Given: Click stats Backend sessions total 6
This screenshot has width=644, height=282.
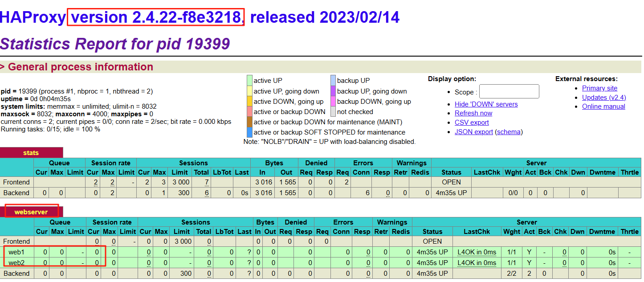Looking at the screenshot, I should tap(207, 193).
